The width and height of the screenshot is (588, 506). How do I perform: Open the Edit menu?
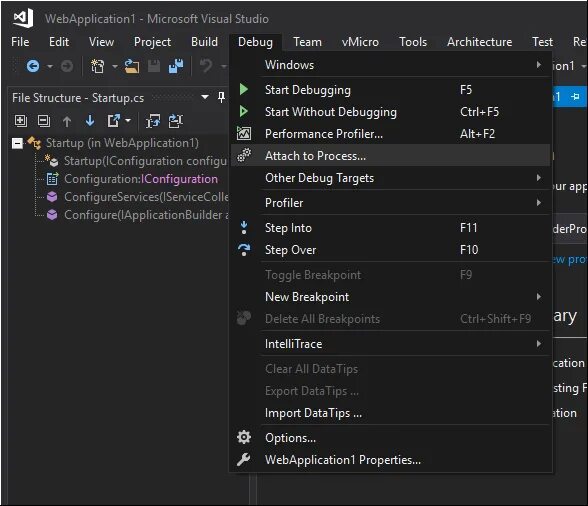pyautogui.click(x=59, y=42)
